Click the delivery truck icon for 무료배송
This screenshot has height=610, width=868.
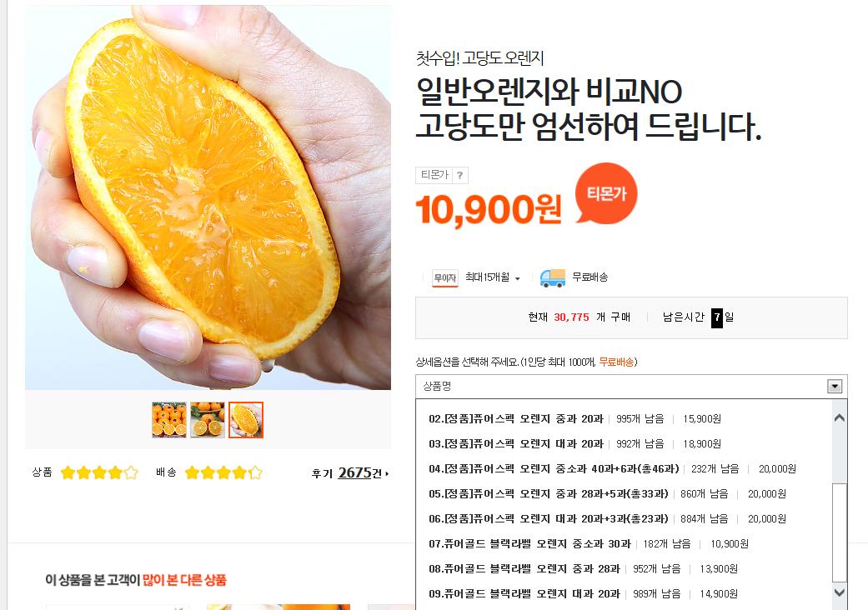click(553, 277)
